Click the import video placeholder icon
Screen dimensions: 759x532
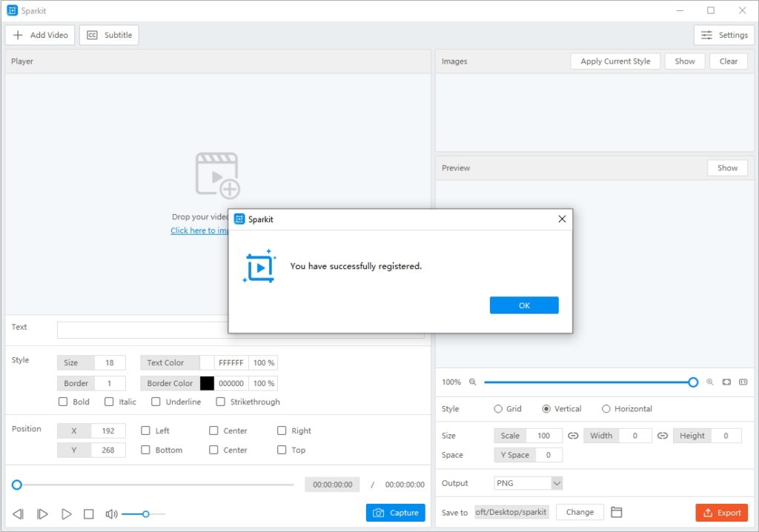point(217,176)
